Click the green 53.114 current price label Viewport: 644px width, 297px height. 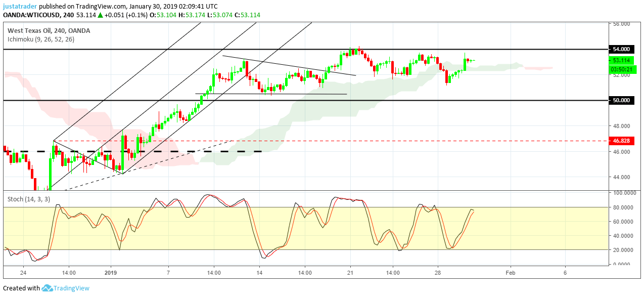pyautogui.click(x=621, y=60)
